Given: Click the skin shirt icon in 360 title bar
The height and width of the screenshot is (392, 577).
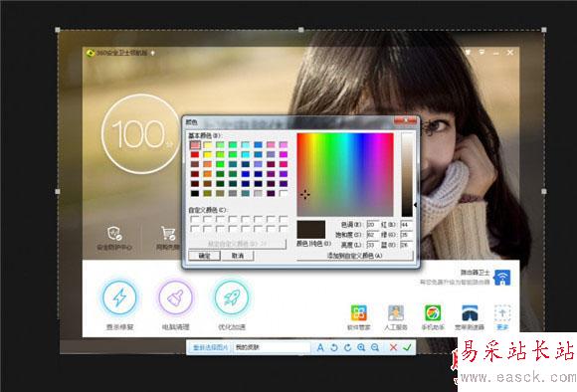Looking at the screenshot, I should coord(468,53).
